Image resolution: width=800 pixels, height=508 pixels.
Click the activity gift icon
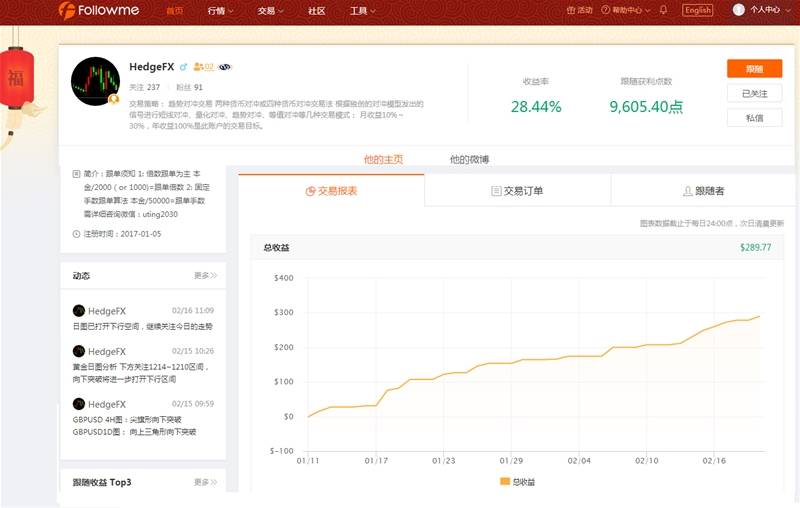coord(571,10)
